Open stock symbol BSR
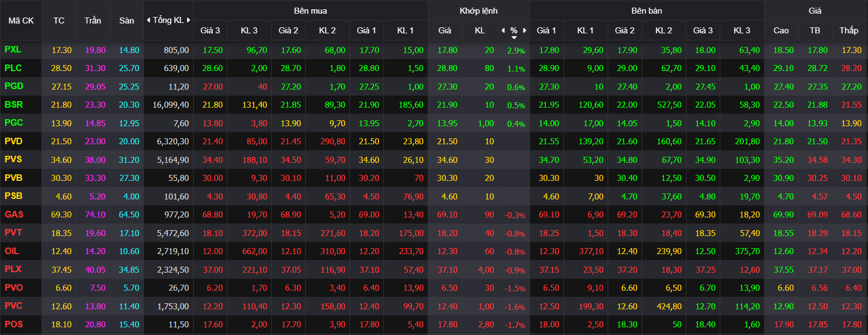 [14, 105]
